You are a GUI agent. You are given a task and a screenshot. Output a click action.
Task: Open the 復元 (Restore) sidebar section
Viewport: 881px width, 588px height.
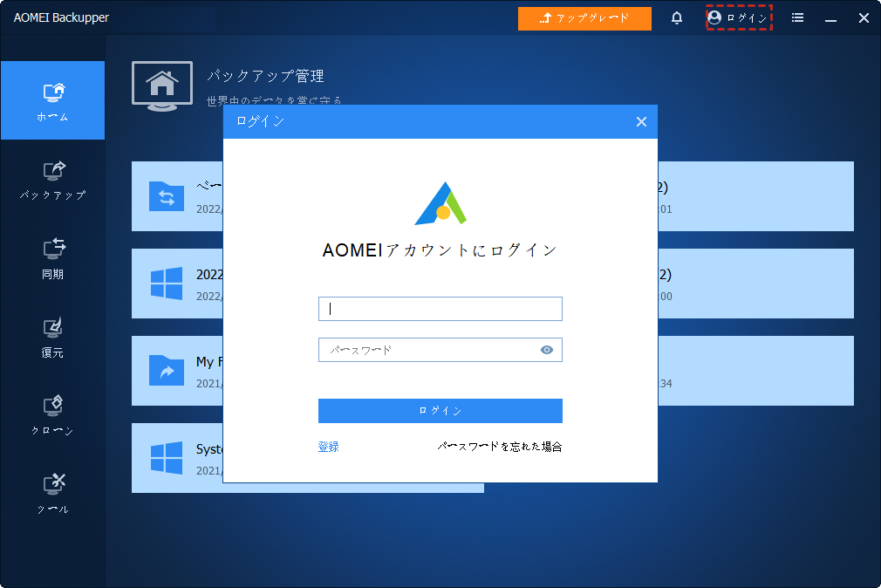tap(52, 338)
